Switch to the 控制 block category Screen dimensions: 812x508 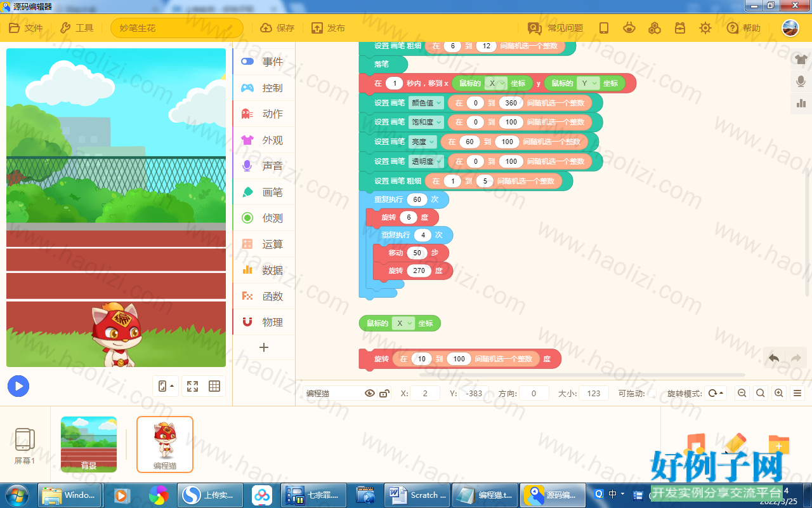click(265, 88)
